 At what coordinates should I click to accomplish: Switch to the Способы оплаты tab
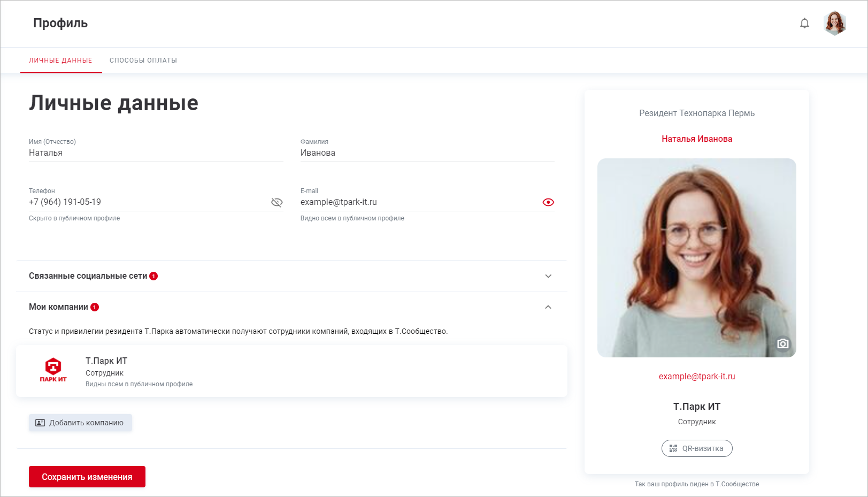pos(143,60)
